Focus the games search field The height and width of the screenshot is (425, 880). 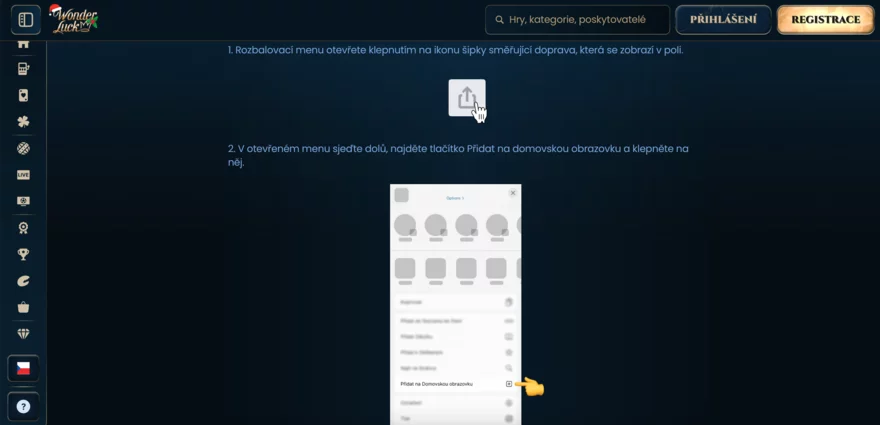click(577, 19)
